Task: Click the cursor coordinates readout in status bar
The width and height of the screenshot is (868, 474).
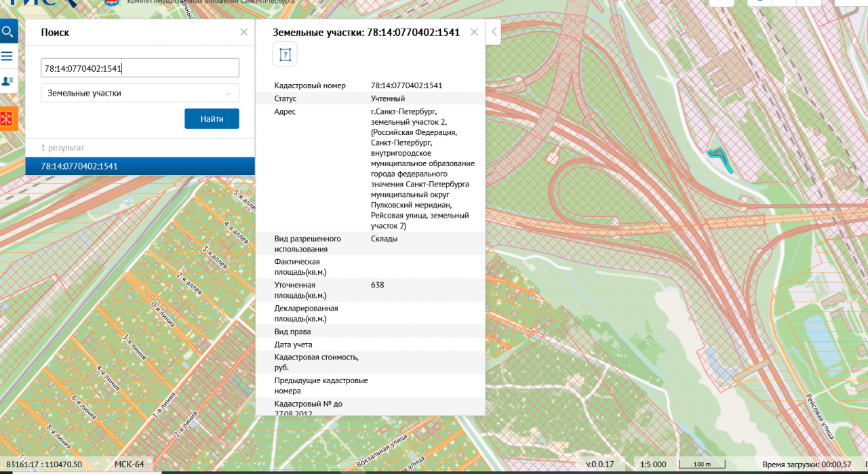Action: point(44,465)
